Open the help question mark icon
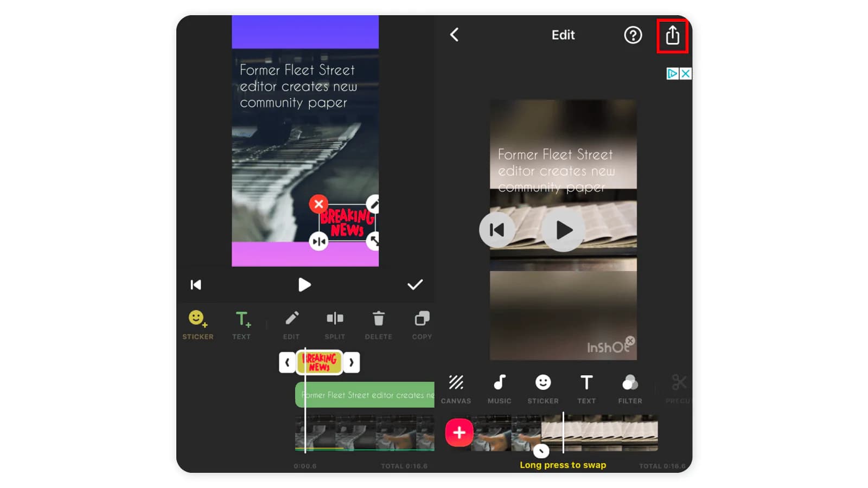This screenshot has height=488, width=868. (633, 35)
